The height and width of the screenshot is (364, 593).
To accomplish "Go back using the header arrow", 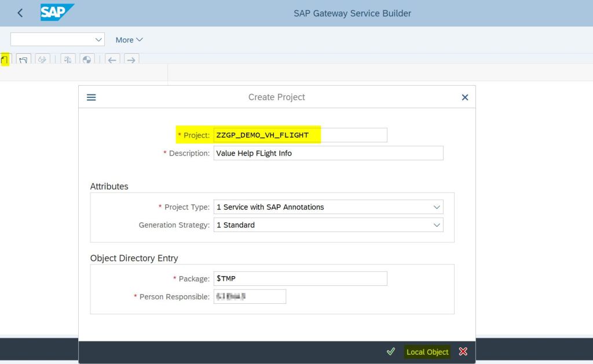I will 20,13.
